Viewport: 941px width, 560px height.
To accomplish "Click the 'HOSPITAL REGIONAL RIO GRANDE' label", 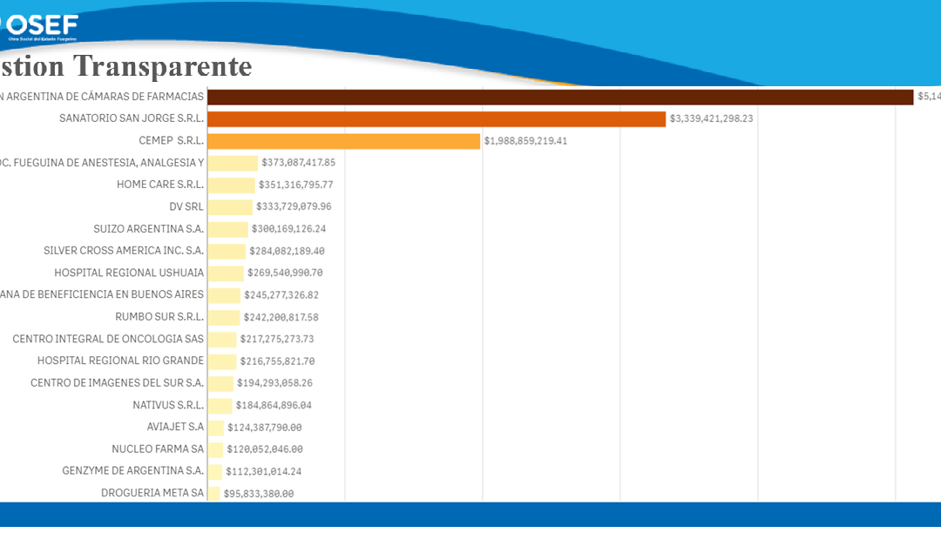I will tap(120, 361).
